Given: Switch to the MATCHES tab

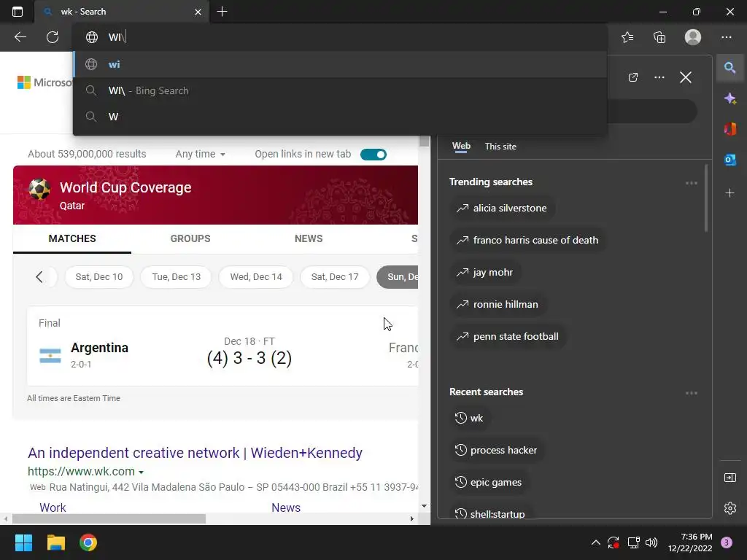Looking at the screenshot, I should click(x=72, y=238).
